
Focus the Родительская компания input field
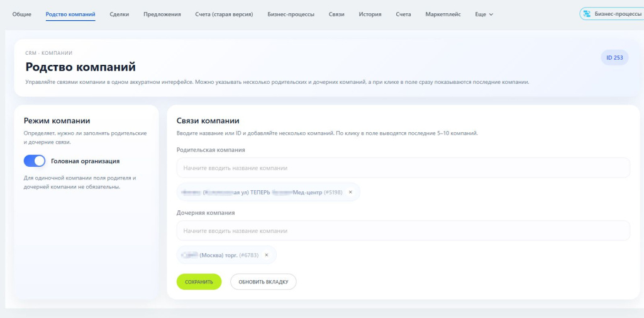[x=403, y=168]
